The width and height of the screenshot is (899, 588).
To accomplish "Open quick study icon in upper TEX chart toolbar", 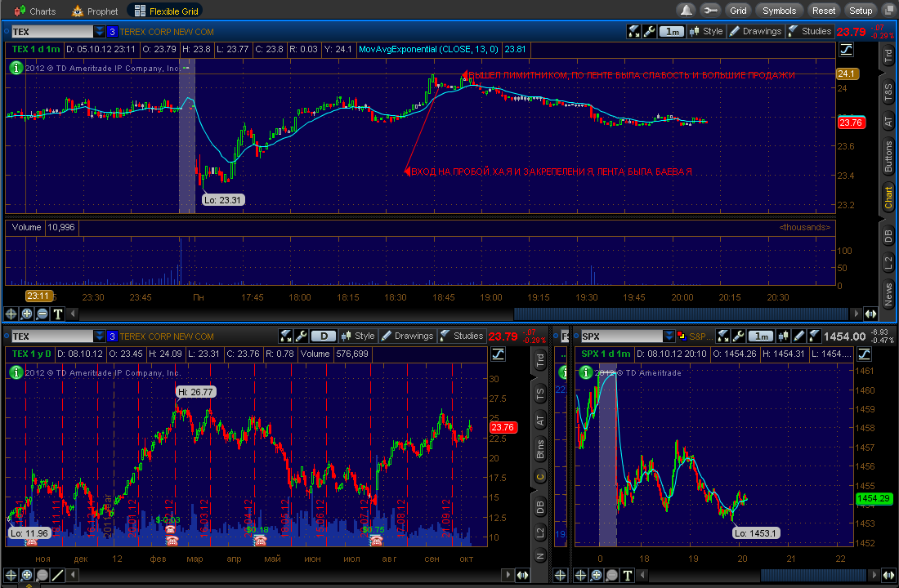I will point(633,32).
